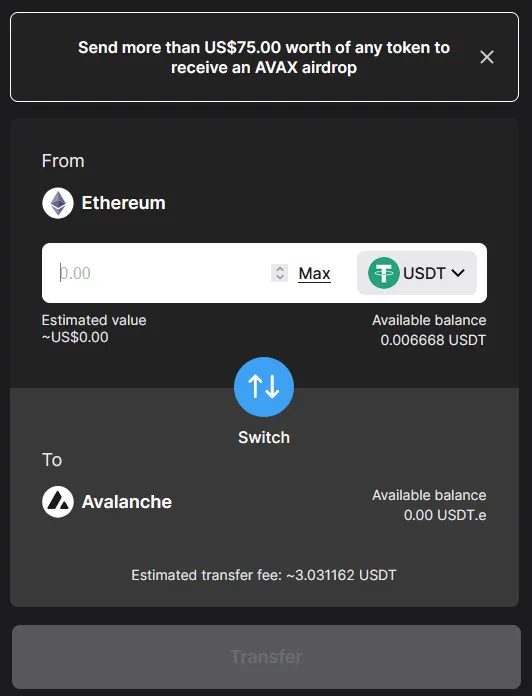Click the Max amount link
This screenshot has height=696, width=532.
click(x=314, y=273)
